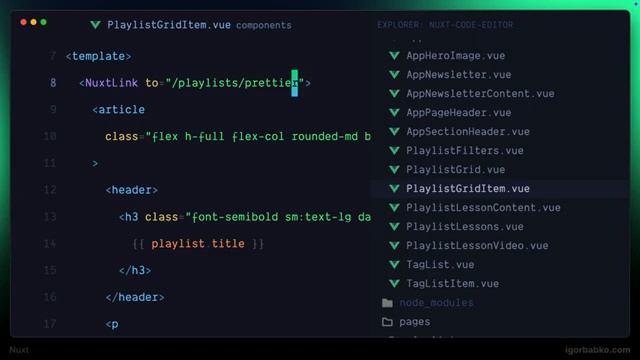
Task: Open PlaylistGrid.vue file
Action: click(x=456, y=169)
